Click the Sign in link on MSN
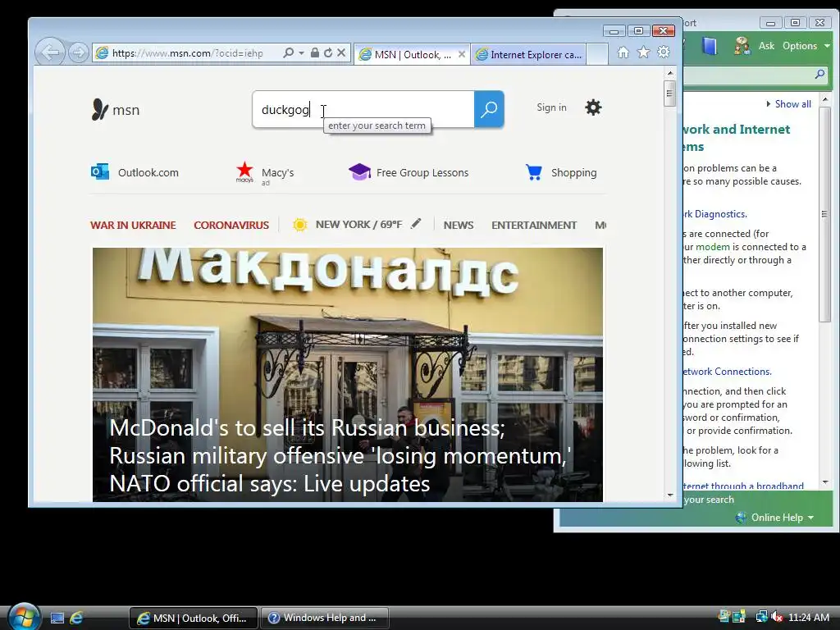This screenshot has height=630, width=840. tap(551, 107)
